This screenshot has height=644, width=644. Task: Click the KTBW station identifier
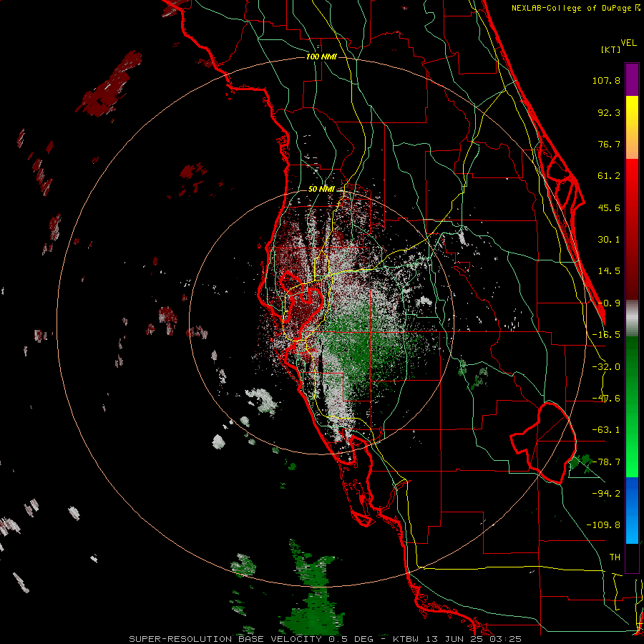(x=405, y=639)
